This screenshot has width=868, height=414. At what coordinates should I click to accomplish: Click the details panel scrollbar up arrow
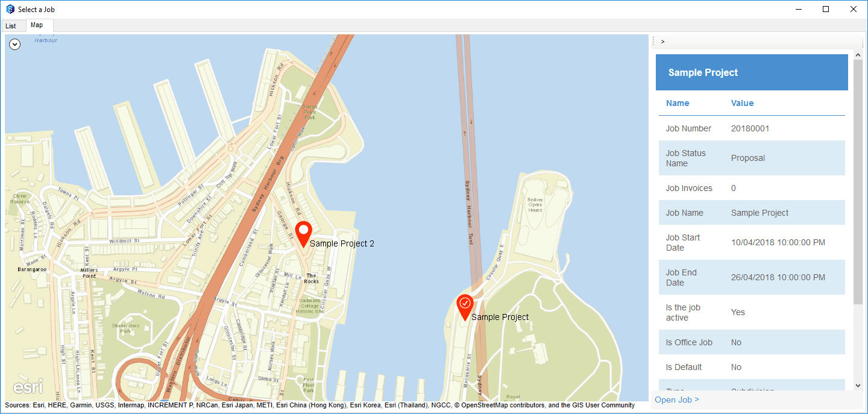coord(858,55)
